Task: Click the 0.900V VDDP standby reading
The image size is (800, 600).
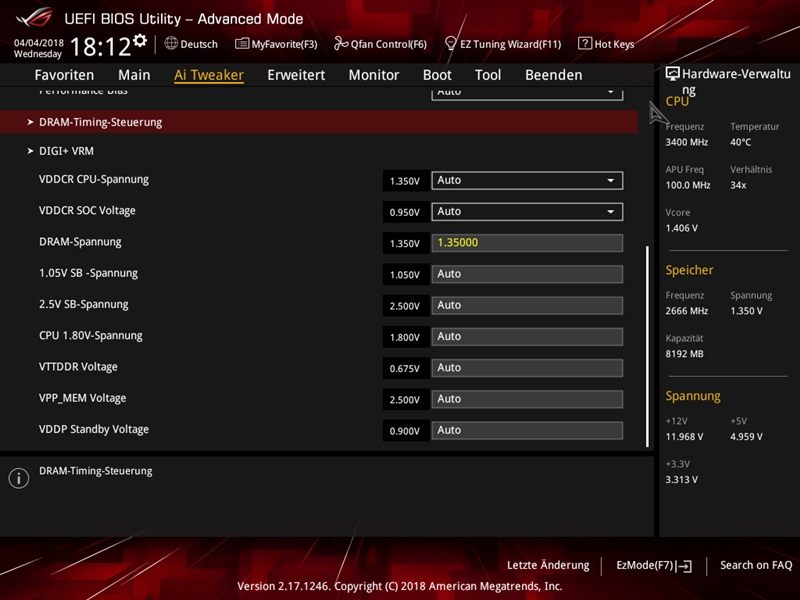Action: [405, 431]
